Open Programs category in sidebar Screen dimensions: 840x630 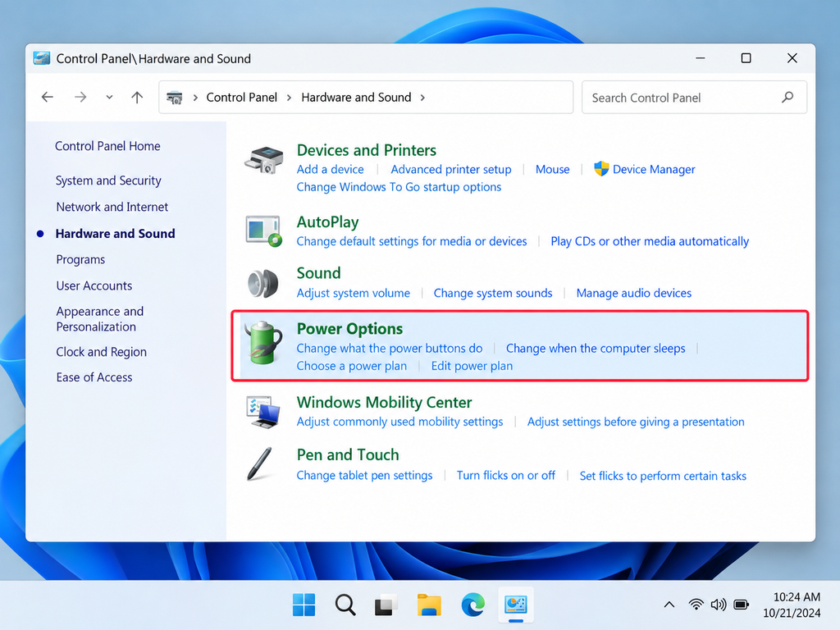pyautogui.click(x=80, y=259)
